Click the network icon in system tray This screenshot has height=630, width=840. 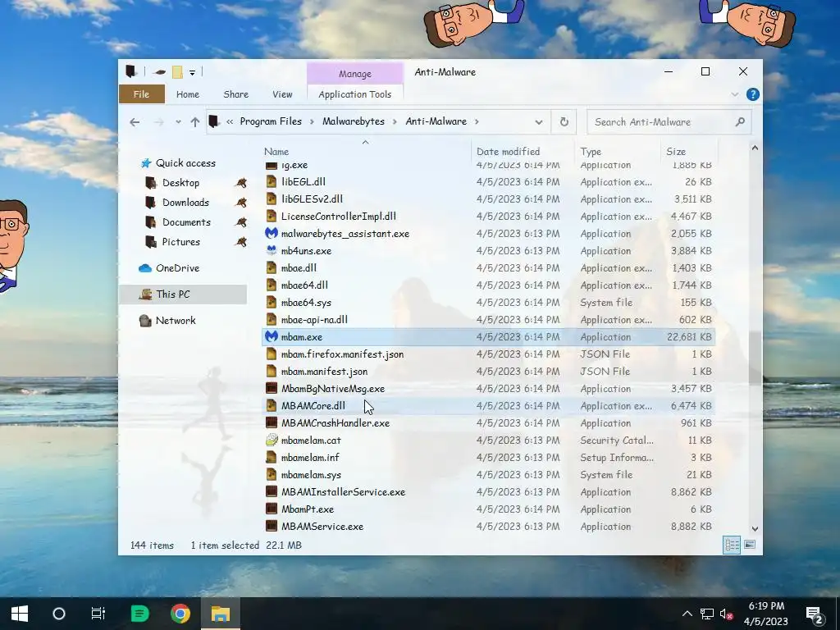click(x=706, y=614)
